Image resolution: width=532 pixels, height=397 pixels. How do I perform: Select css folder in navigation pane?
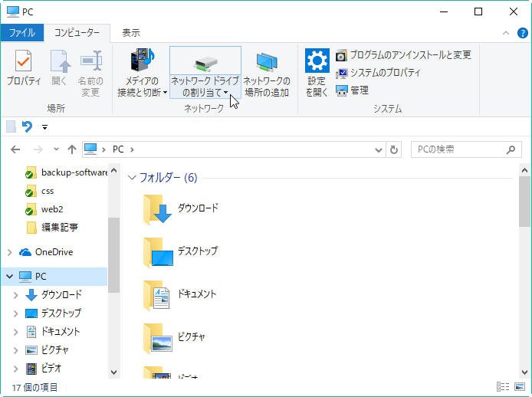(40, 192)
